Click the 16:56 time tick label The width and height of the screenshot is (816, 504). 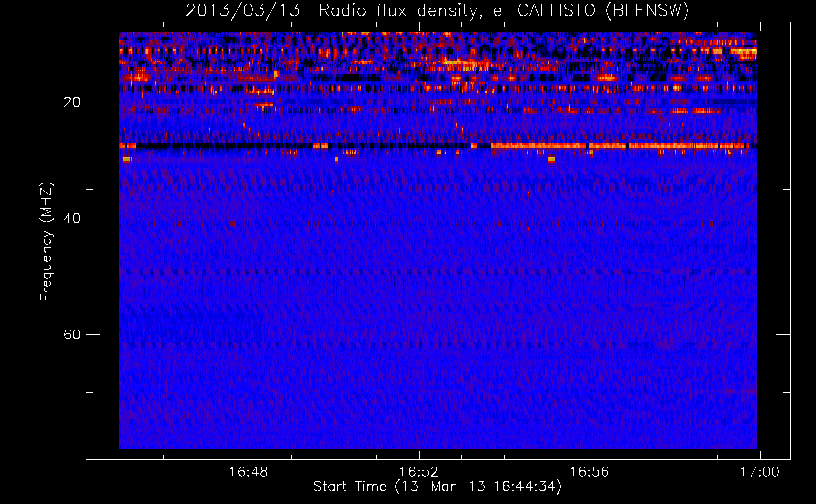(590, 472)
